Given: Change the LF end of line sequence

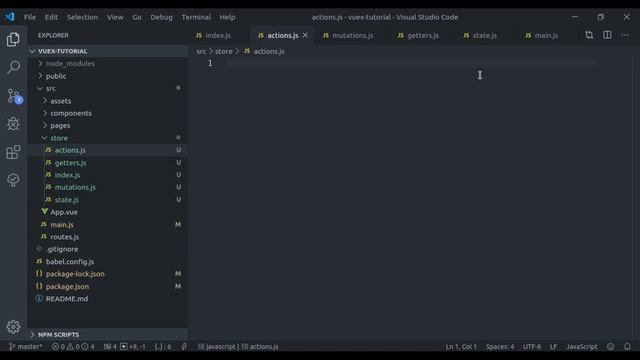Looking at the screenshot, I should pos(553,347).
